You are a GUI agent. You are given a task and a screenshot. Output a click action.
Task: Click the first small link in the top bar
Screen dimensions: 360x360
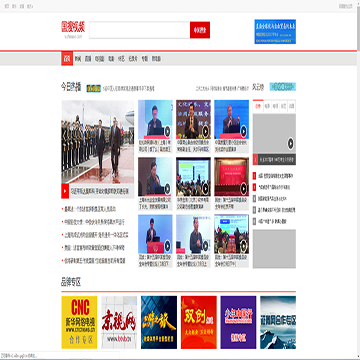[7, 6]
